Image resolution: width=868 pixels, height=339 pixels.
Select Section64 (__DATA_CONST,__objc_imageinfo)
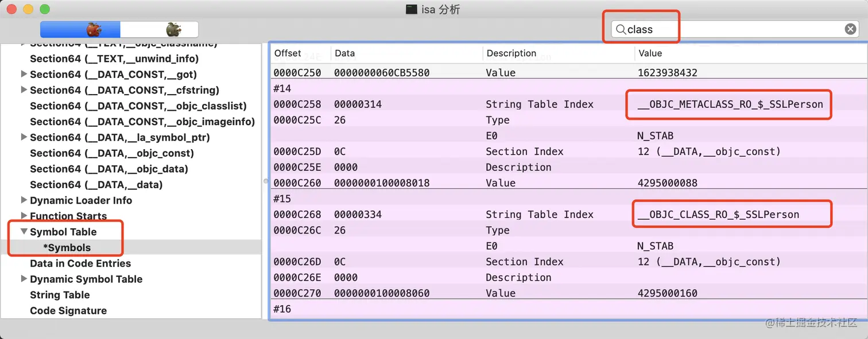click(x=142, y=122)
